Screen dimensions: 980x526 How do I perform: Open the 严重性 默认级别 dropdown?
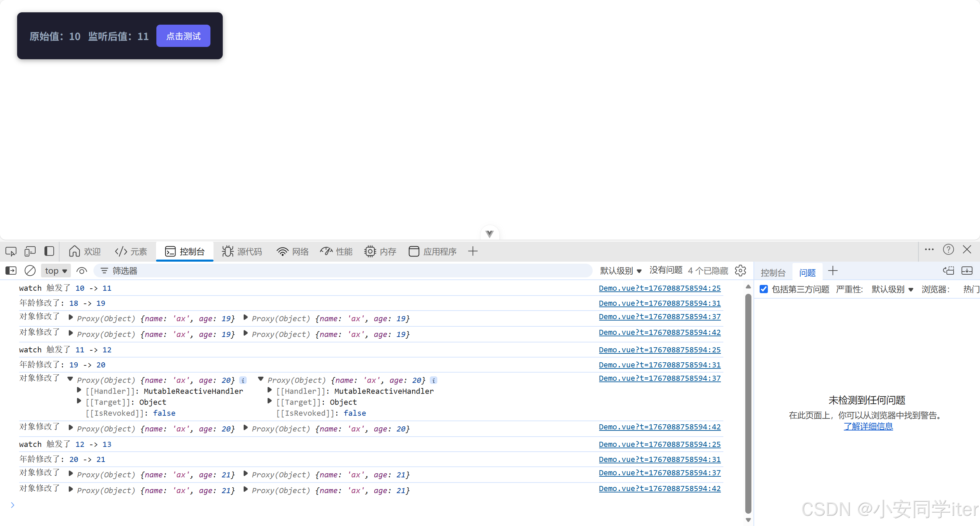click(x=892, y=289)
